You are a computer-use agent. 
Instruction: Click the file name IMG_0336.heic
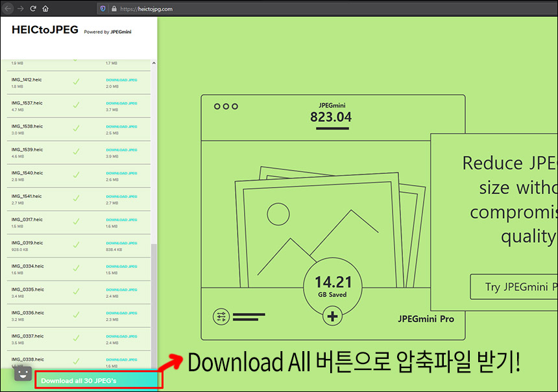tap(28, 313)
